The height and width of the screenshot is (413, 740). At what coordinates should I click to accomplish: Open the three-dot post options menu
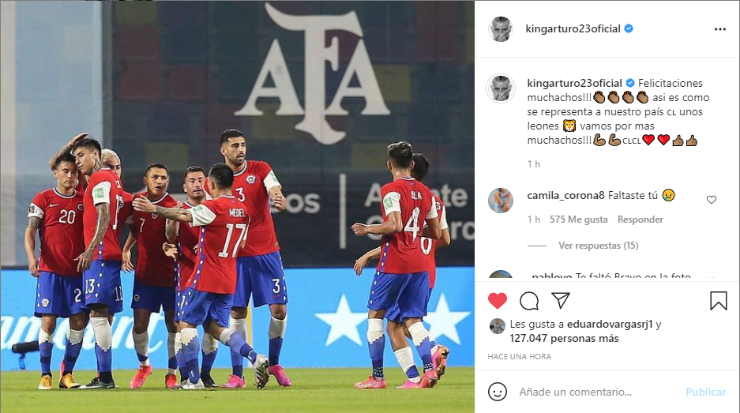click(720, 29)
